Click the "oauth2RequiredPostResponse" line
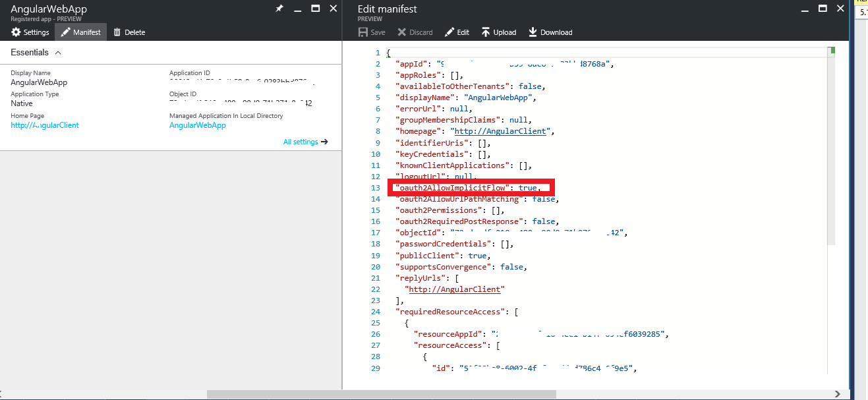 477,221
